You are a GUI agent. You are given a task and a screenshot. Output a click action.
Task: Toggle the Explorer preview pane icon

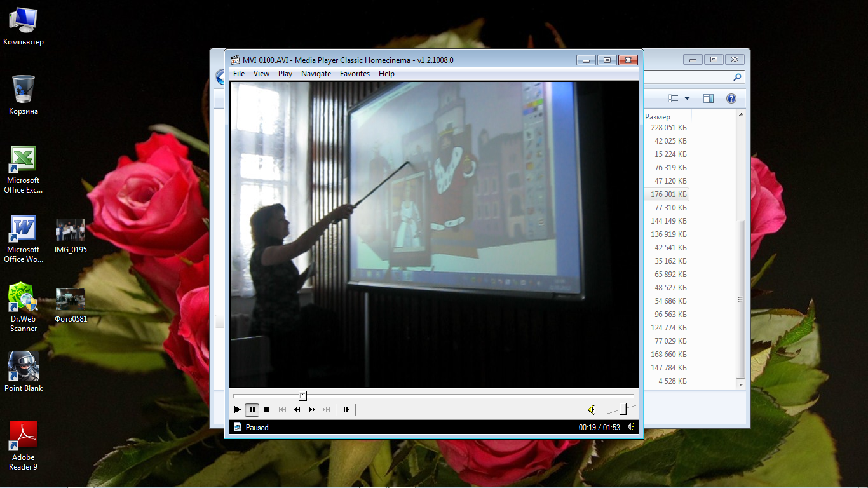tap(709, 98)
